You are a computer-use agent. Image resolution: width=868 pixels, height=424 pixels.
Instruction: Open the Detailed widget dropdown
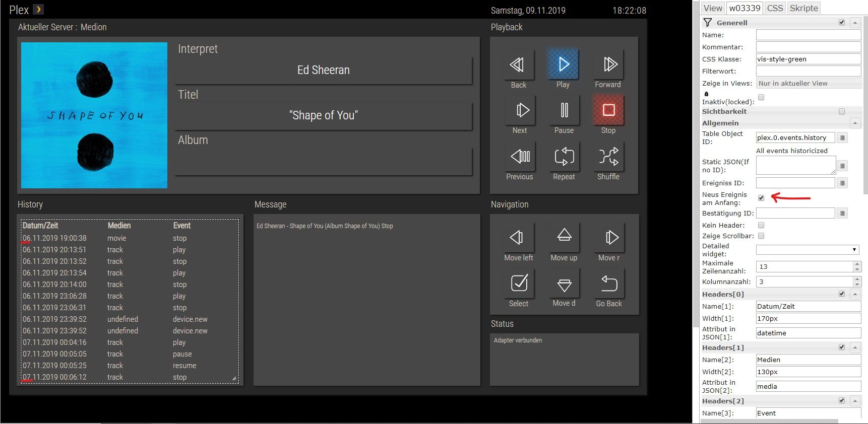808,250
